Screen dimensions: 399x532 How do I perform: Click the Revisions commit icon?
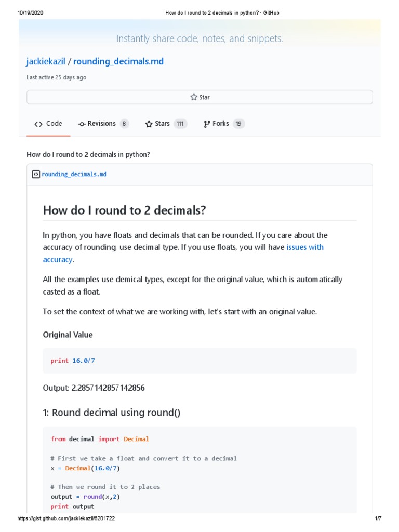pyautogui.click(x=82, y=124)
